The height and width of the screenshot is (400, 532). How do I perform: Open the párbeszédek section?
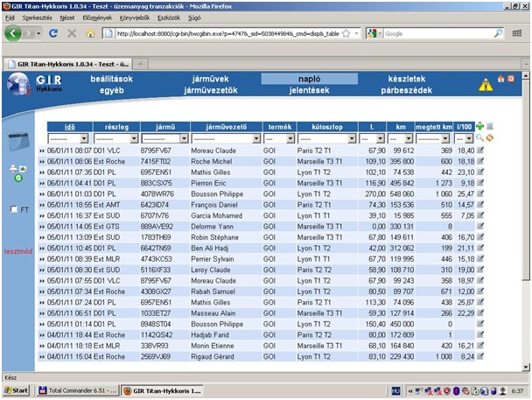coord(407,90)
